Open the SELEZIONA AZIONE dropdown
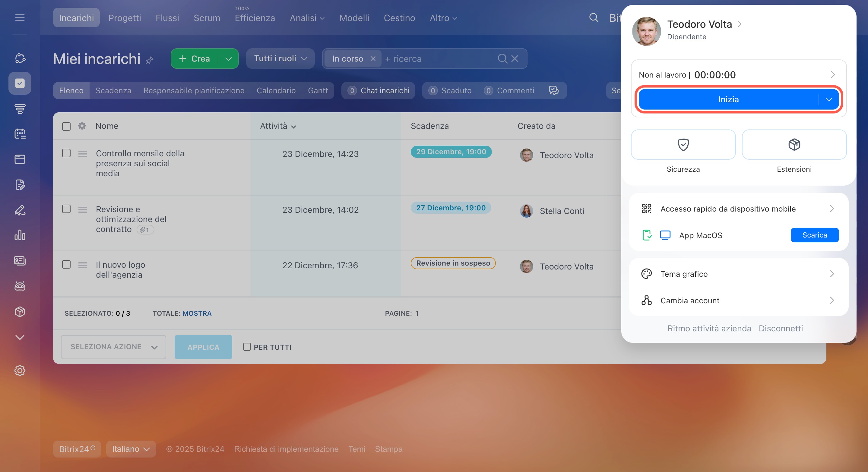 (113, 347)
